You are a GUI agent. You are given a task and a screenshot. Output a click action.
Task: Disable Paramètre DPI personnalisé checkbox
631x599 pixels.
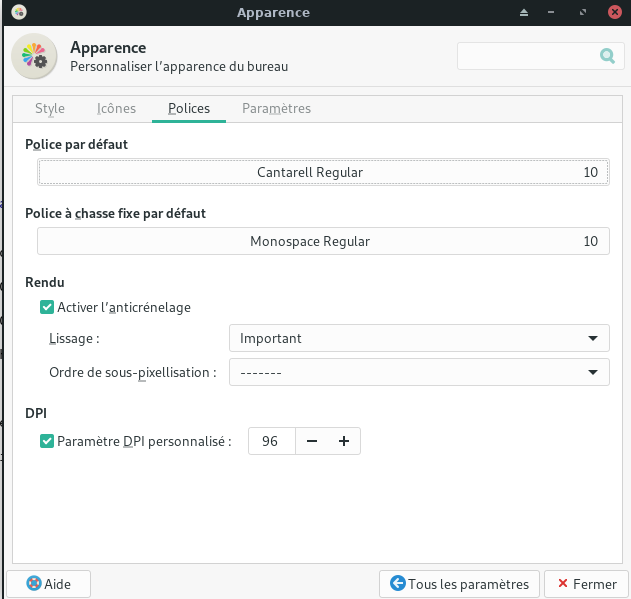point(46,441)
